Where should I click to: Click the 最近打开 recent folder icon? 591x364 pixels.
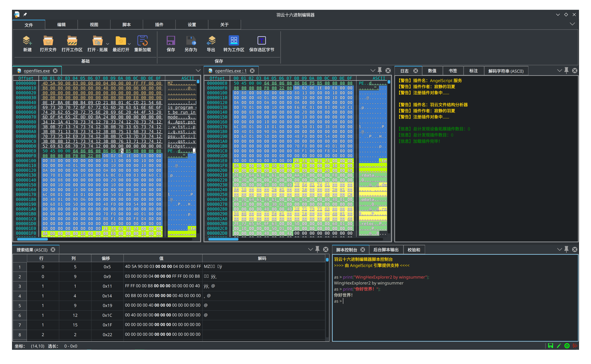click(x=121, y=40)
